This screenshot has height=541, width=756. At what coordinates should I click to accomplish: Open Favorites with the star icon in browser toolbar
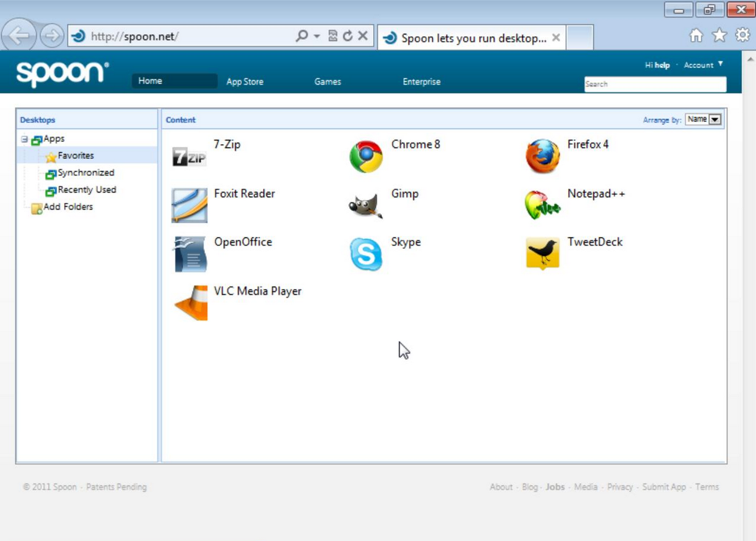[720, 36]
